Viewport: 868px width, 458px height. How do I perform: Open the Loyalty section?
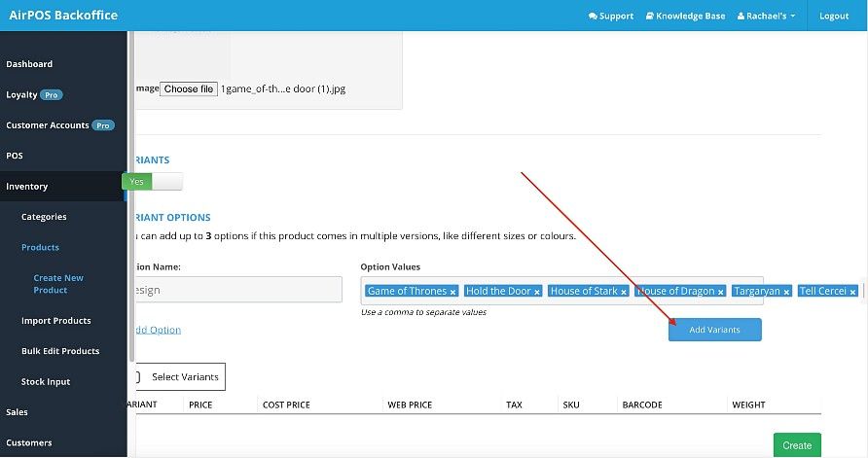[x=21, y=95]
